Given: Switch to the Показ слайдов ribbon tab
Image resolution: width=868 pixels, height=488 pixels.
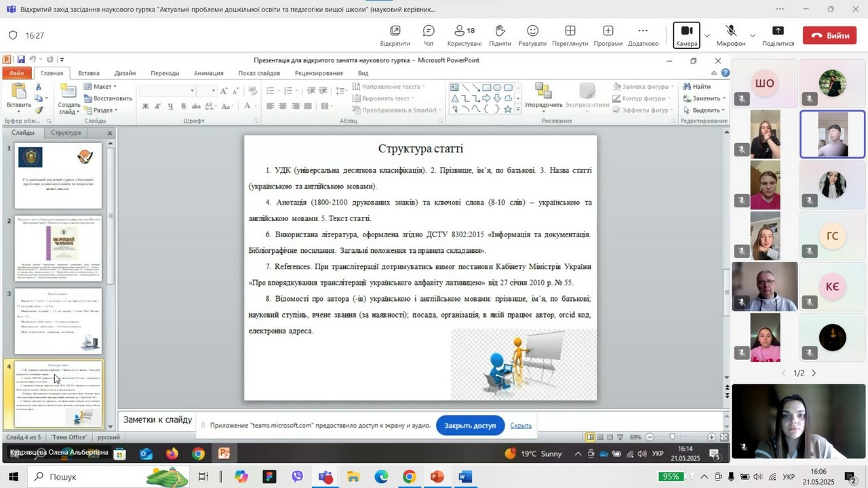Looking at the screenshot, I should tap(259, 73).
